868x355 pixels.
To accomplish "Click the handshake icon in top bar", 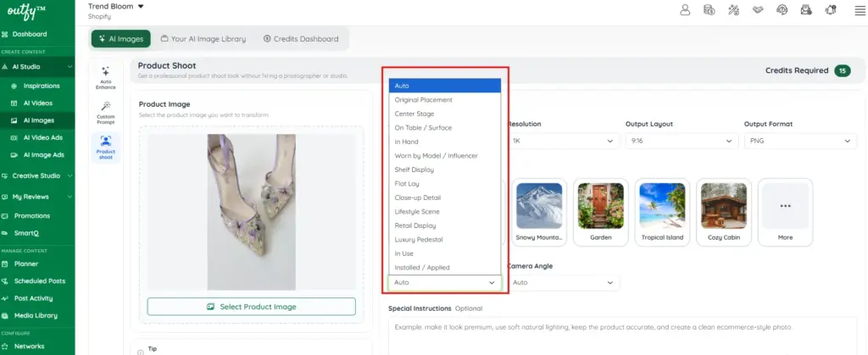I will (758, 10).
